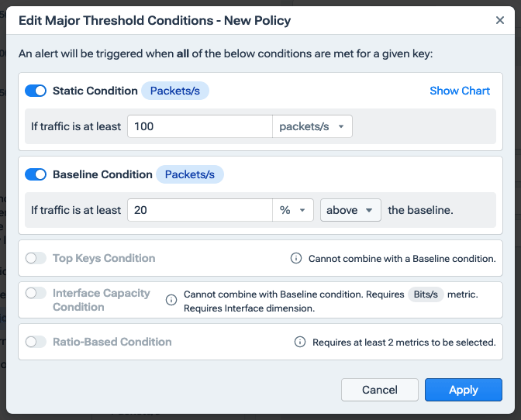521x420 pixels.
Task: Click info icon for Ratio-Based Condition
Action: pyautogui.click(x=300, y=342)
